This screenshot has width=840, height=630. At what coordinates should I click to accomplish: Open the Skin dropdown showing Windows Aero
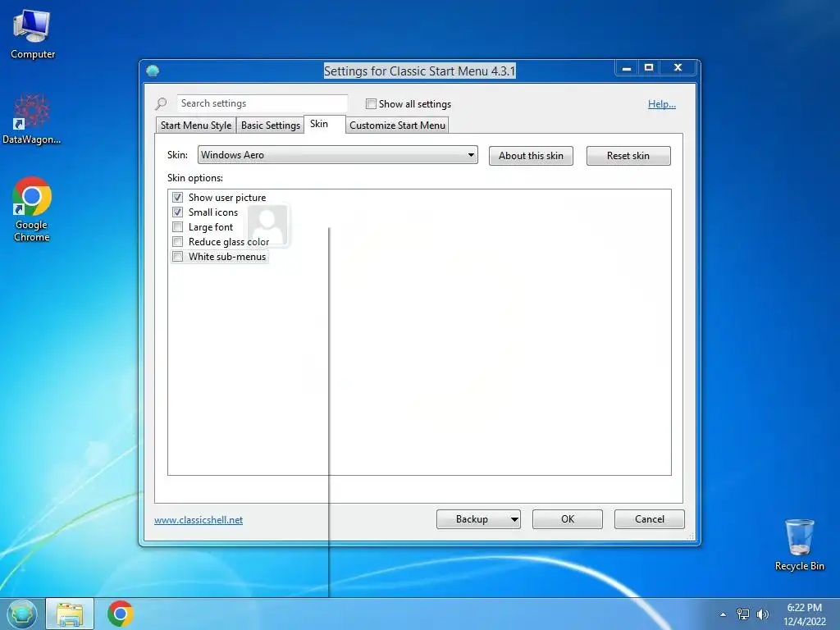point(337,155)
